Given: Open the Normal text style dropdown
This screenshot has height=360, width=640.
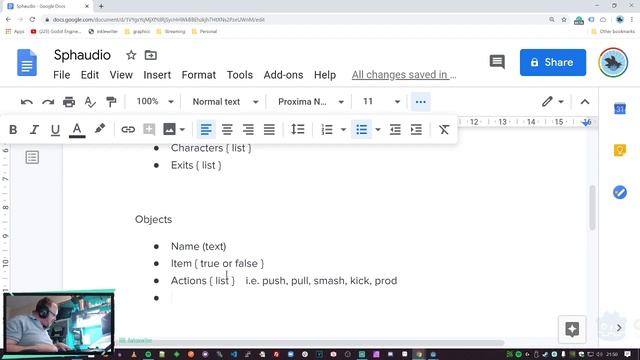Looking at the screenshot, I should [225, 102].
